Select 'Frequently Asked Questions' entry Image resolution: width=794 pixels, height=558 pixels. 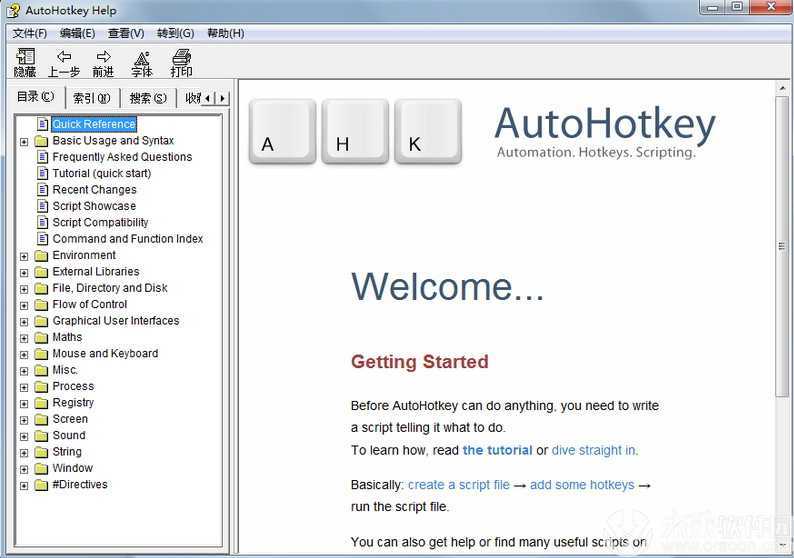coord(122,157)
